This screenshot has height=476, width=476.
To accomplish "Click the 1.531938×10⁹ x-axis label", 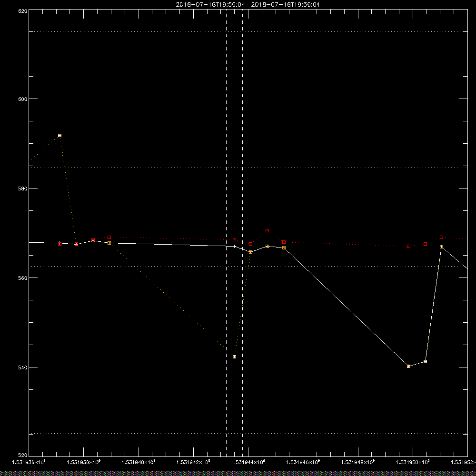I will [84, 462].
